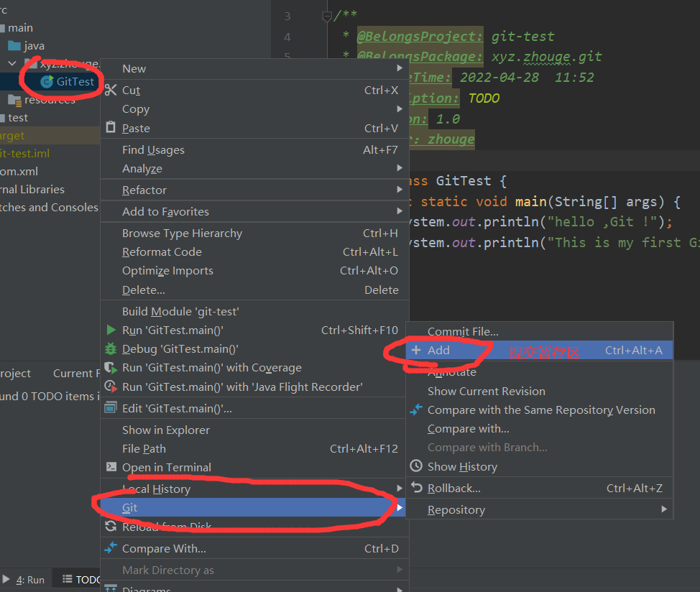
Task: Click the GitTest class icon in tree
Action: [47, 82]
